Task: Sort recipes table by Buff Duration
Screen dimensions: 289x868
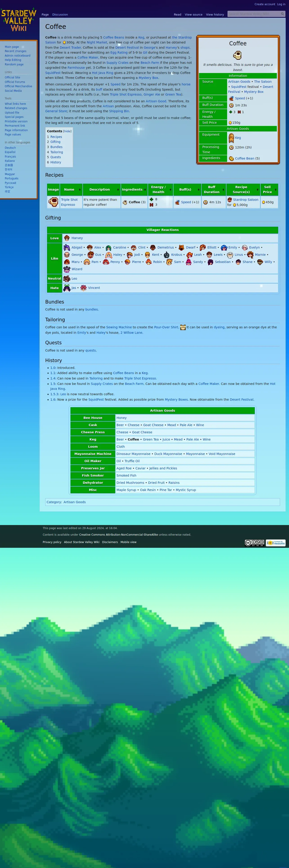Action: click(214, 189)
